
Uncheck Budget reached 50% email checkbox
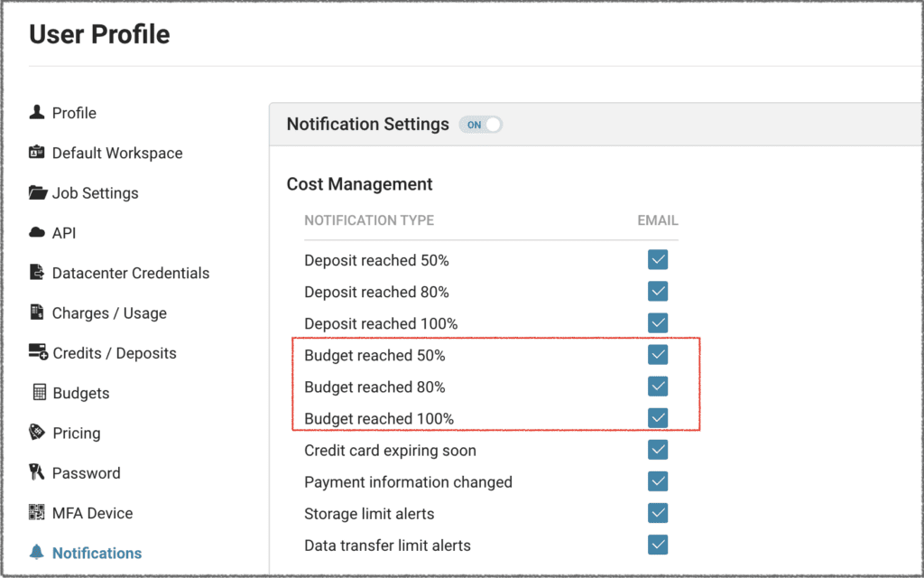pos(658,355)
